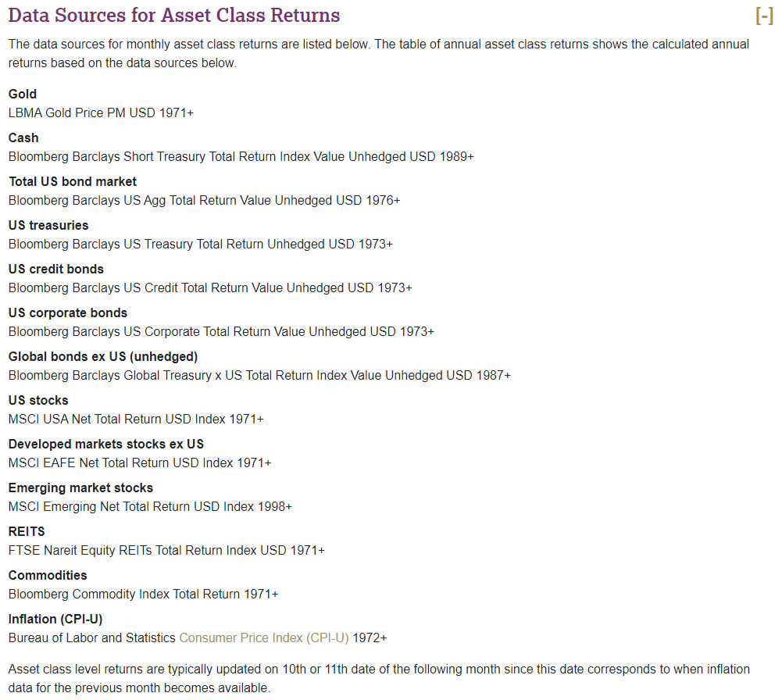Viewport: 782px width, 700px height.
Task: Click the Data Sources for Asset Class Returns heading
Action: [174, 16]
